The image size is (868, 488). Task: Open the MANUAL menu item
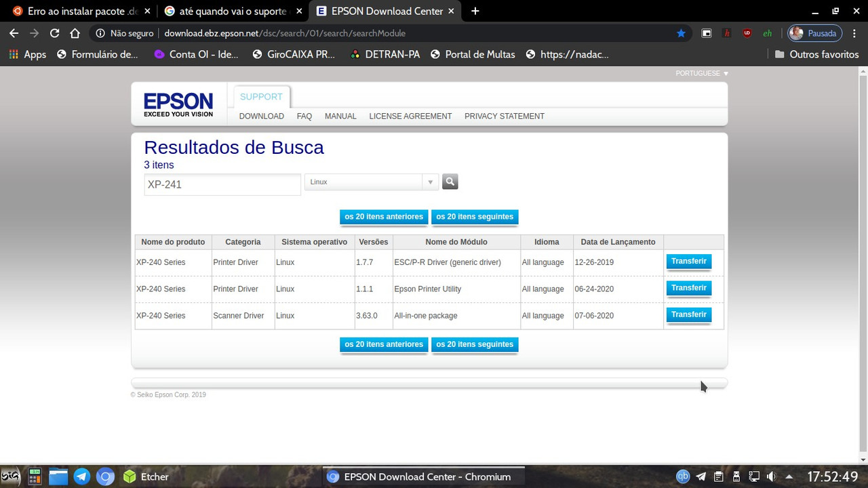340,116
